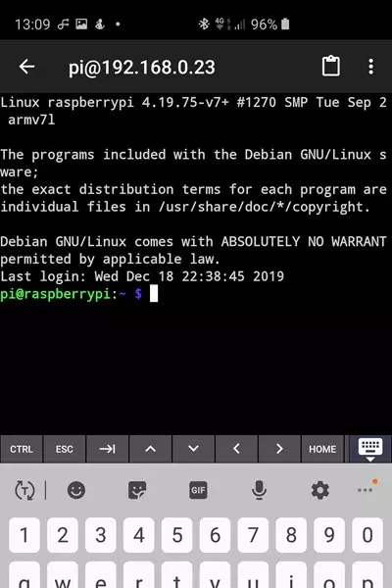Tap the ESC key button
This screenshot has height=588, width=392.
64,449
